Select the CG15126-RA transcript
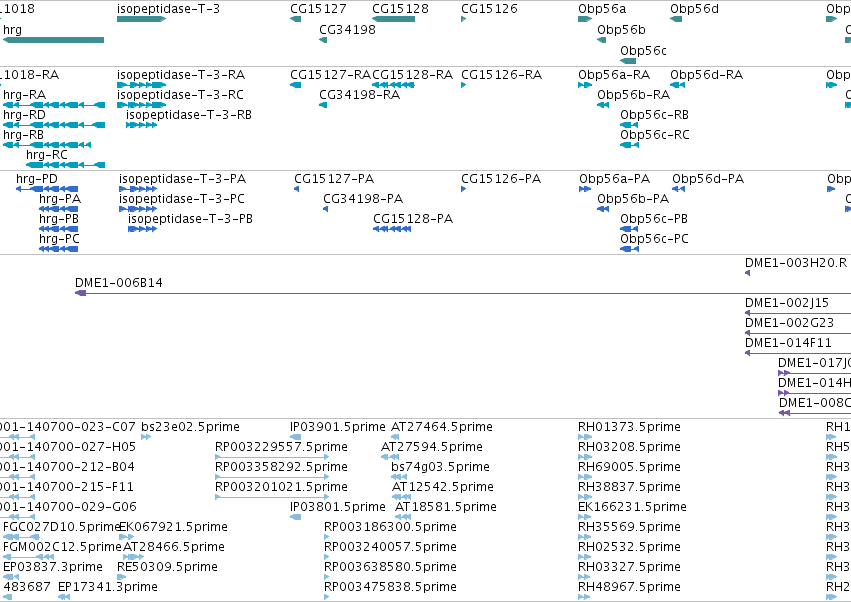This screenshot has width=851, height=602. pos(463,85)
